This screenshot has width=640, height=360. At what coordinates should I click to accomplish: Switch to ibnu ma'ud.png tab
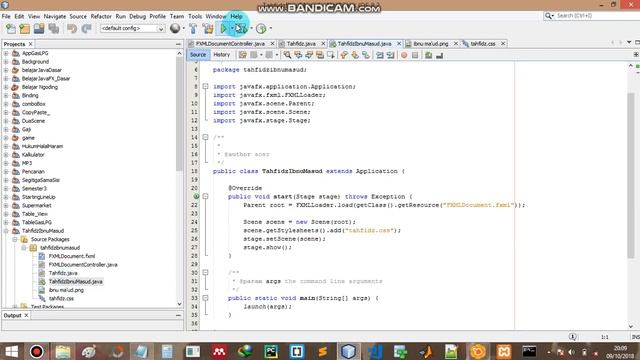click(x=431, y=44)
